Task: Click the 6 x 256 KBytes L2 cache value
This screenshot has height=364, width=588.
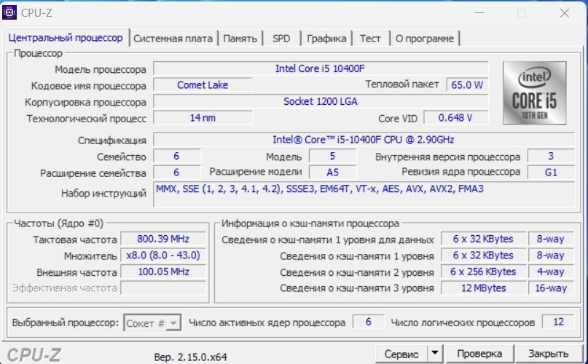Action: (483, 272)
